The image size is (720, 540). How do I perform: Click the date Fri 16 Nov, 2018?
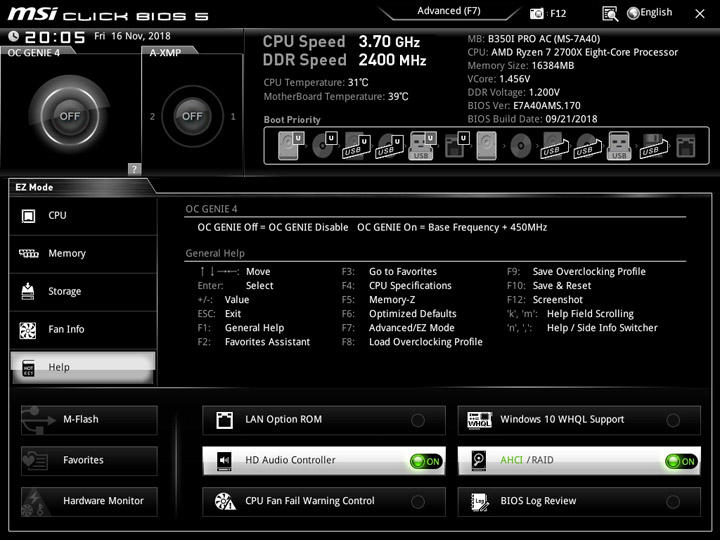pos(132,36)
